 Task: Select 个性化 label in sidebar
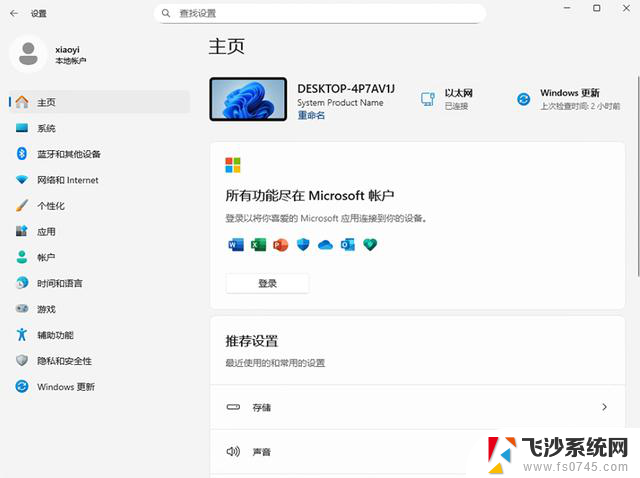pos(51,206)
